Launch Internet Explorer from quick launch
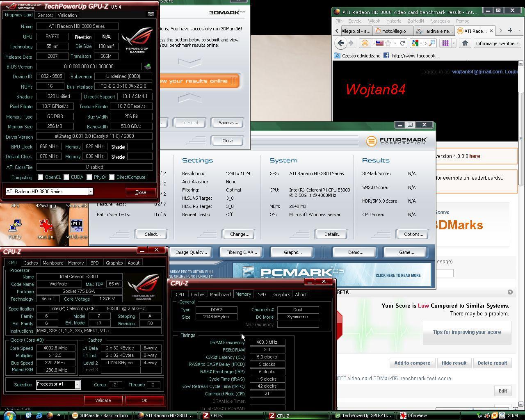Viewport: 525px width, 420px height. pyautogui.click(x=39, y=415)
